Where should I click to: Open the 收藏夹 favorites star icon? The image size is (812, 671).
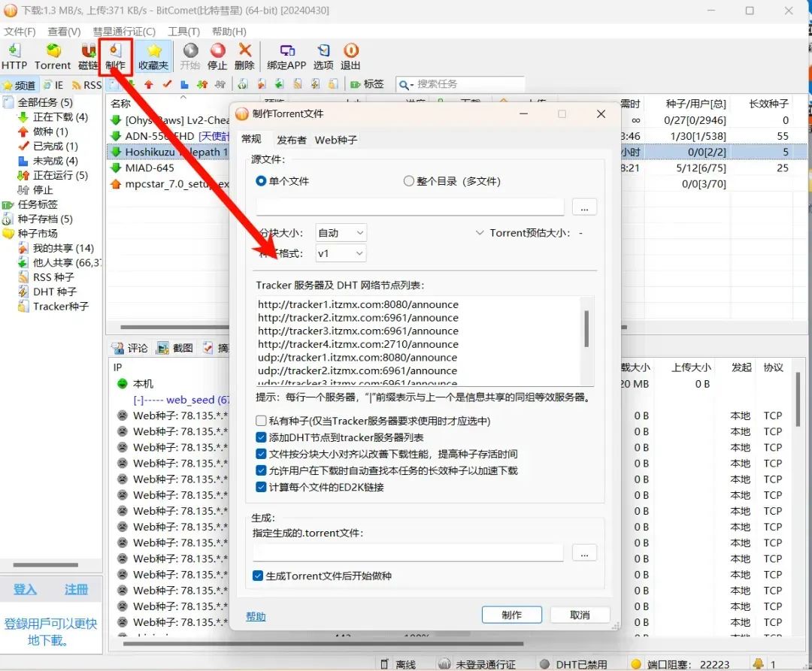(154, 50)
